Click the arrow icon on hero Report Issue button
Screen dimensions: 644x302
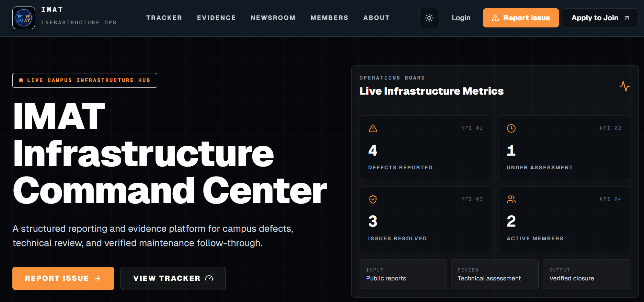[97, 278]
